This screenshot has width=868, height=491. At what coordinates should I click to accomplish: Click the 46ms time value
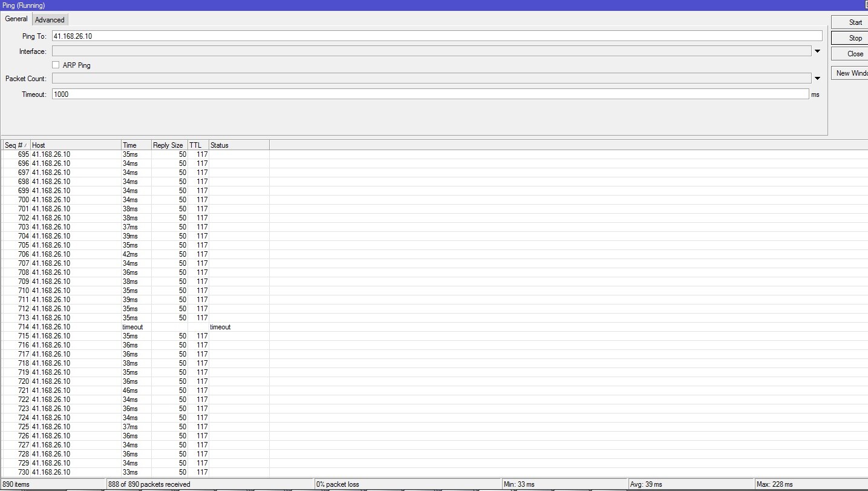click(x=130, y=390)
